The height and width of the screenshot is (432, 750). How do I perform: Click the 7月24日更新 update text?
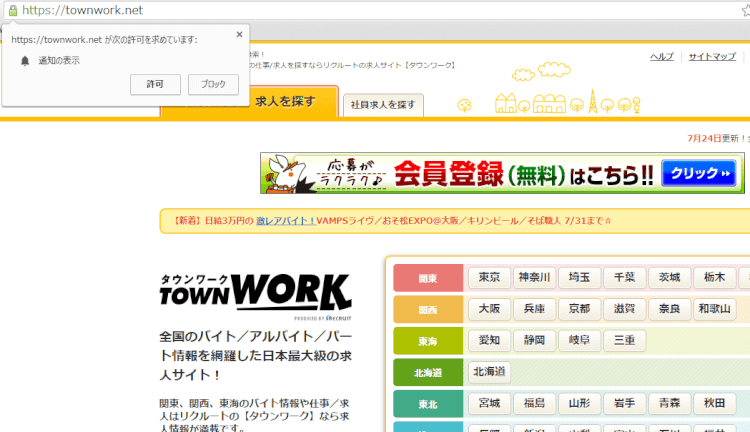tap(716, 139)
